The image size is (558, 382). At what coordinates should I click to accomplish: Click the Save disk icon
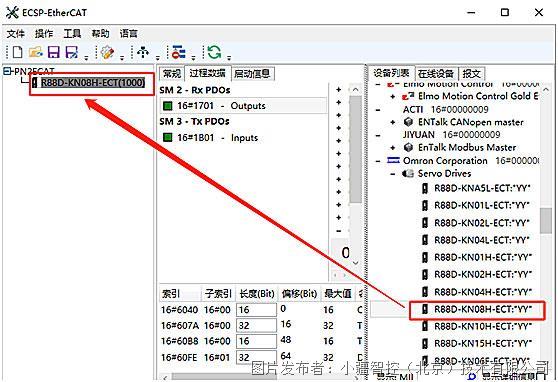[x=53, y=52]
